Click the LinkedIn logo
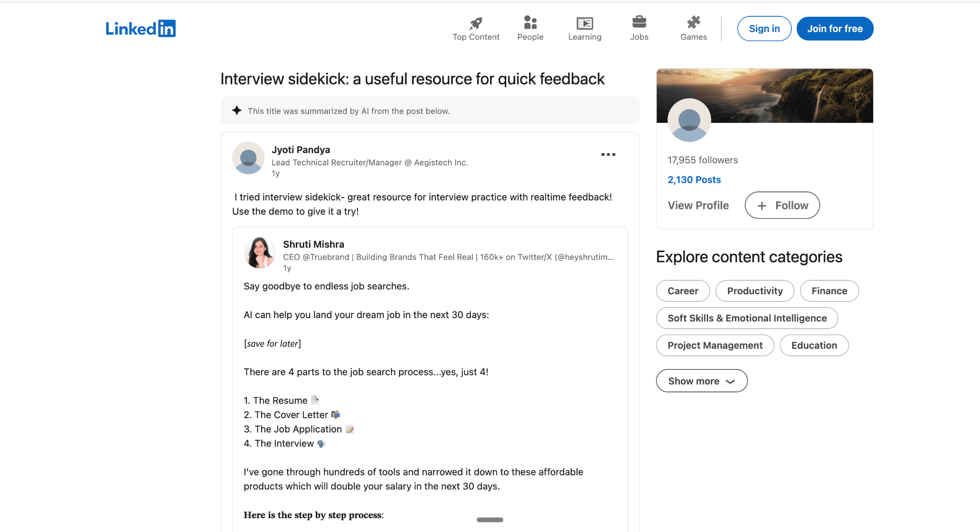This screenshot has width=980, height=532. [141, 29]
